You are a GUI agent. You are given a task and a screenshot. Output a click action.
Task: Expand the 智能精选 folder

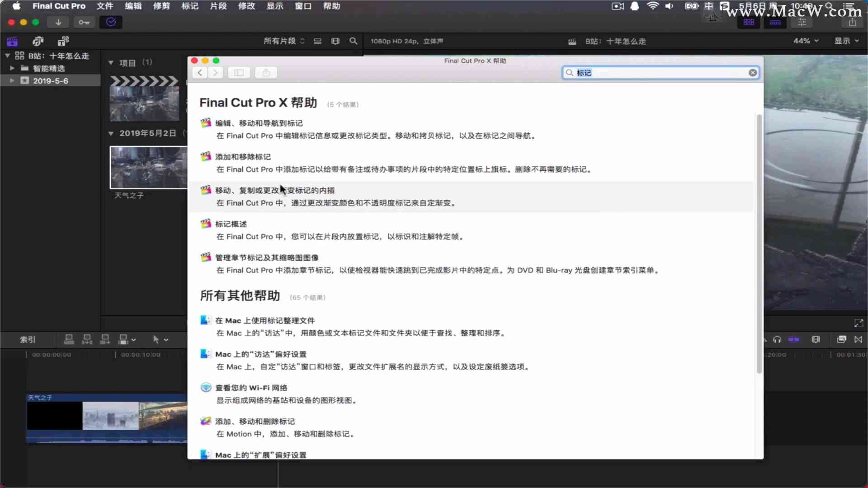pyautogui.click(x=12, y=68)
